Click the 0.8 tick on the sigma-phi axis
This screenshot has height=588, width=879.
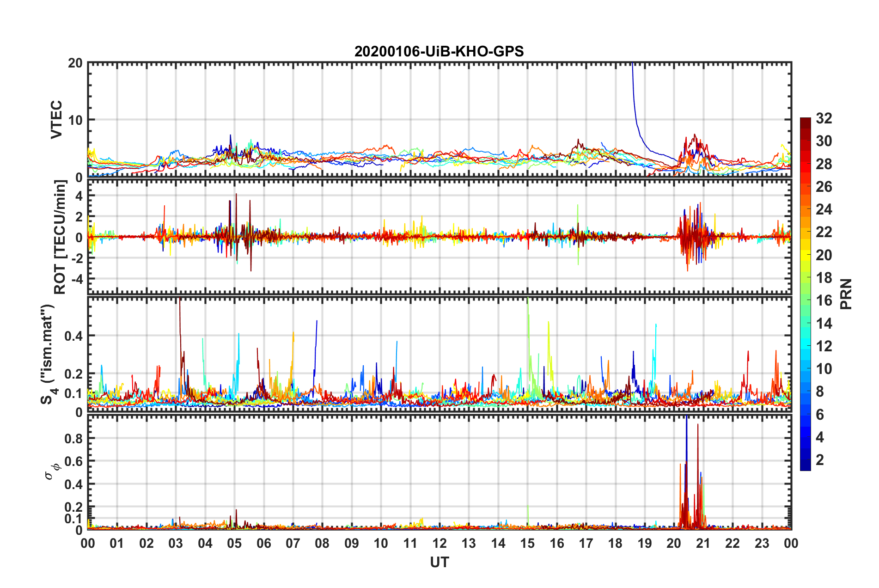click(x=73, y=438)
